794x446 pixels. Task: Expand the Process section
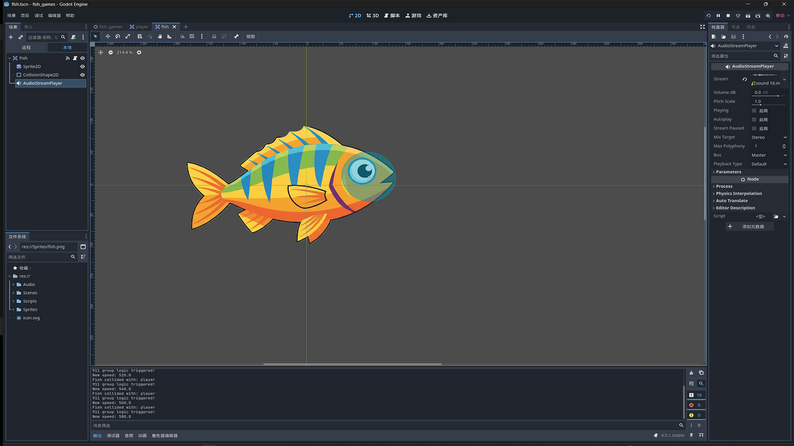[749, 186]
